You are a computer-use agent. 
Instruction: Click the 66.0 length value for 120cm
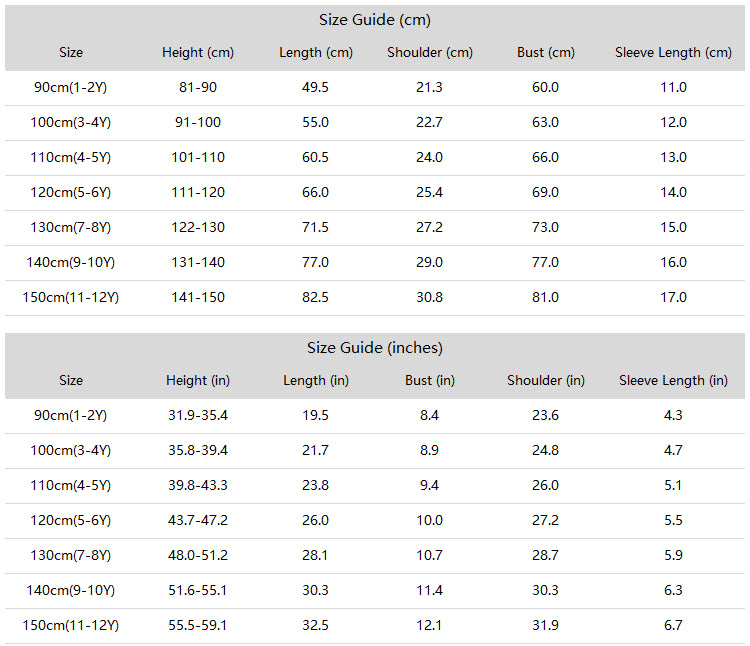(315, 192)
